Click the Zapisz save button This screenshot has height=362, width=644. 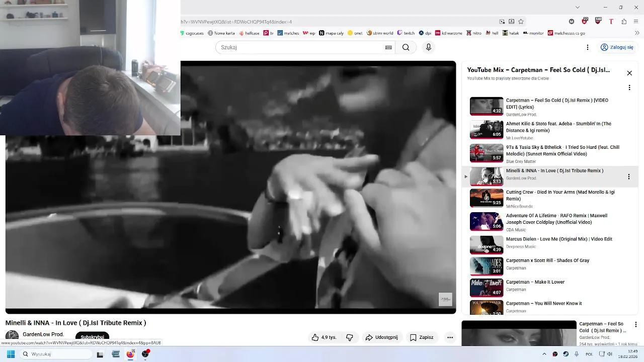(422, 337)
